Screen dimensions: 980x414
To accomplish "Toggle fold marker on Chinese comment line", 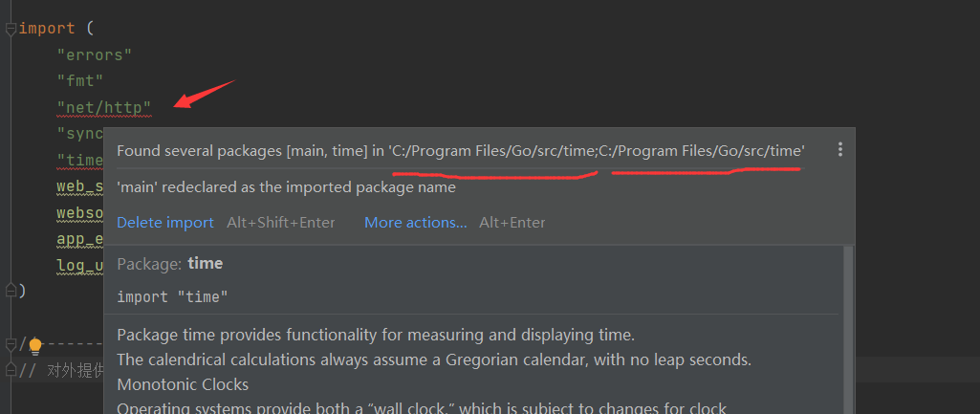I will (11, 370).
